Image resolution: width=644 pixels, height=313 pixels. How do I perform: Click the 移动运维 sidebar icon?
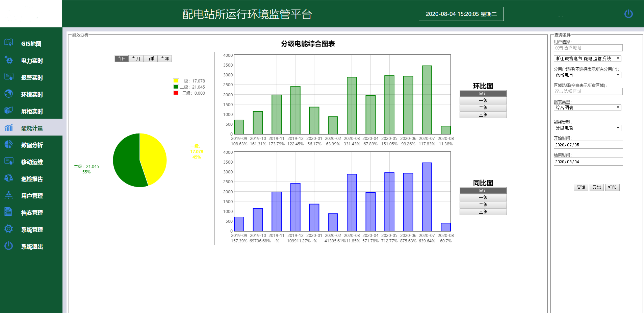pyautogui.click(x=9, y=161)
